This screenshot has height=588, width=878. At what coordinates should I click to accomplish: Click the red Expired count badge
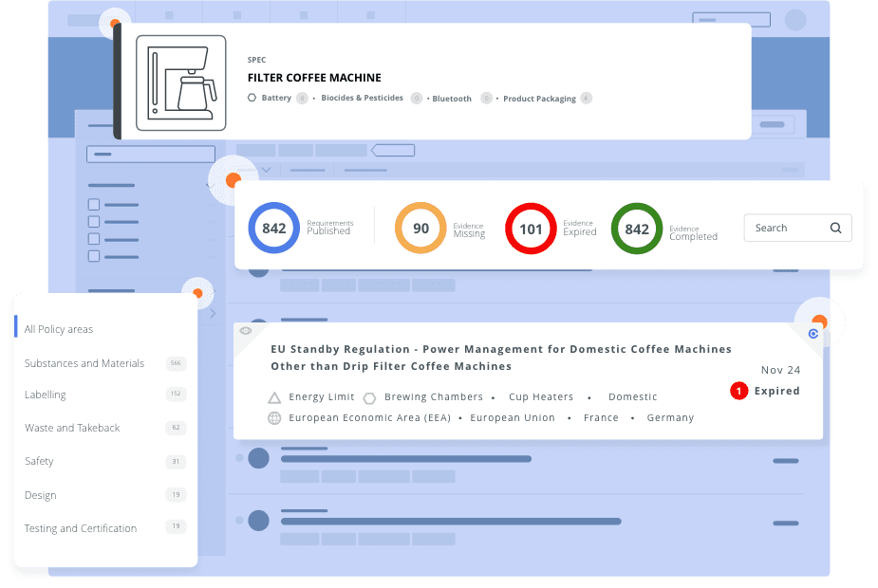tap(739, 391)
